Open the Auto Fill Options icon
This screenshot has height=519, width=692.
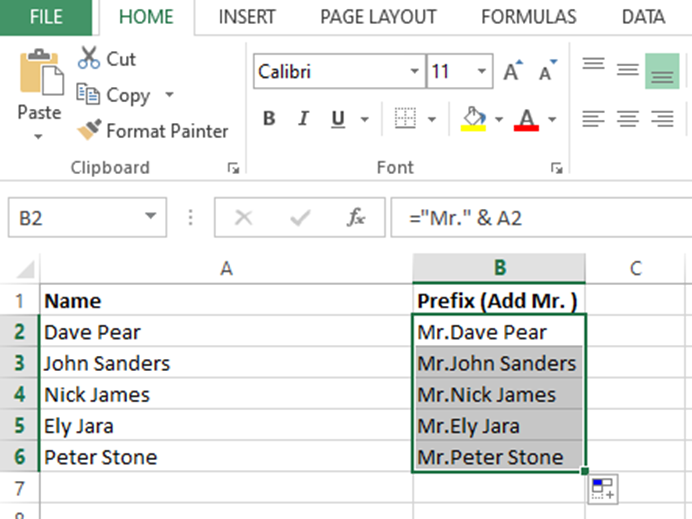coord(602,489)
